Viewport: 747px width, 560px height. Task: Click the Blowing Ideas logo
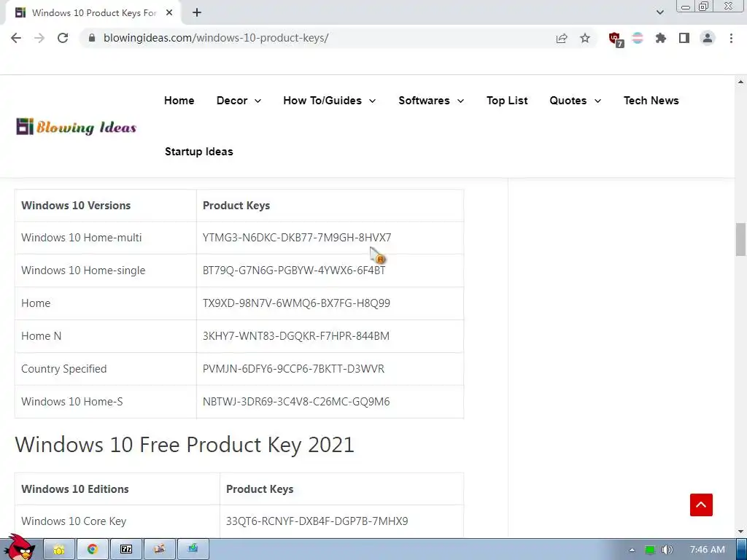pyautogui.click(x=76, y=127)
